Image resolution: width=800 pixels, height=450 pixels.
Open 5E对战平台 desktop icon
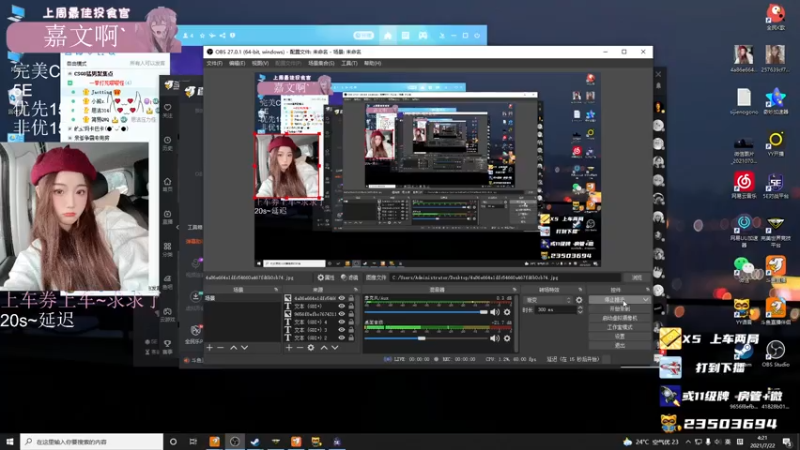(x=776, y=185)
